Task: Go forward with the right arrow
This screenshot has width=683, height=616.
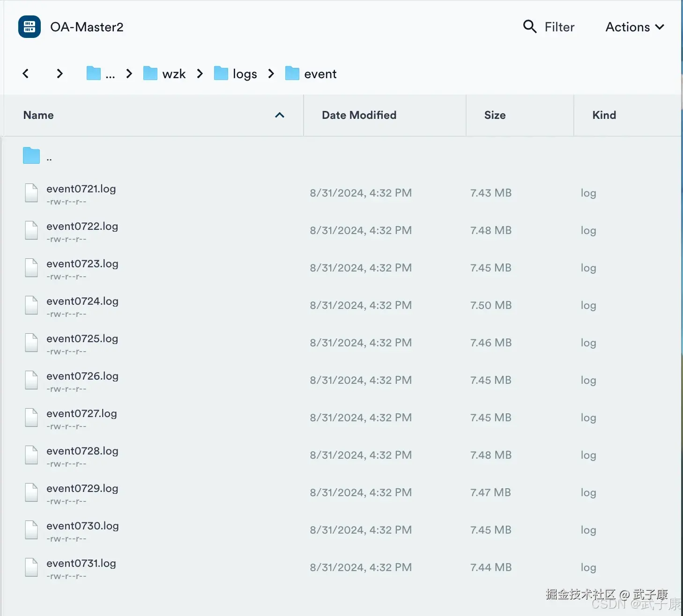Action: click(x=59, y=73)
